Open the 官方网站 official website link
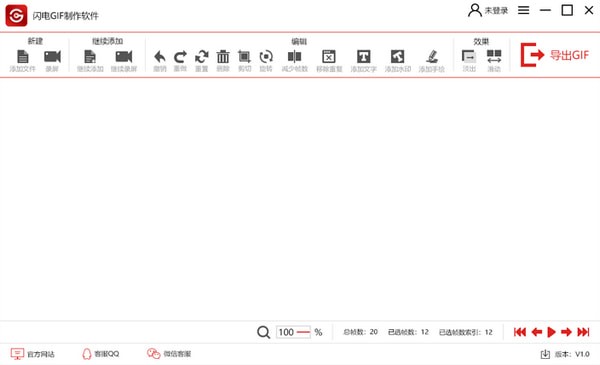Viewport: 600px width, 365px height. [x=33, y=354]
